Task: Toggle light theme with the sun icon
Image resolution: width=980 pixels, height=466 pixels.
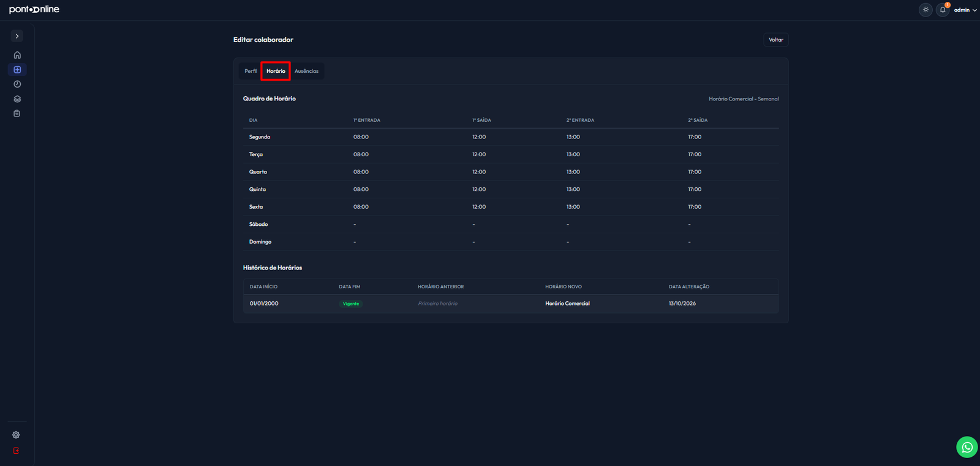Action: 925,10
